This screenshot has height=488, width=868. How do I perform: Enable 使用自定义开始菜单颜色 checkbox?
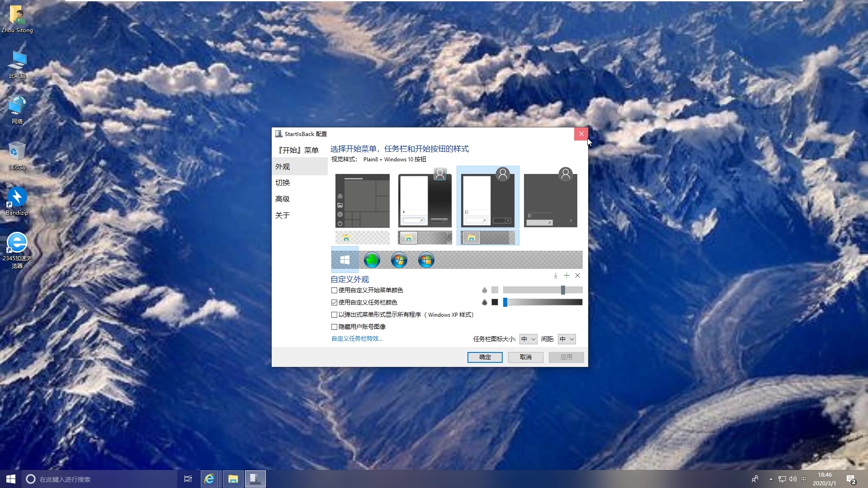tap(335, 290)
